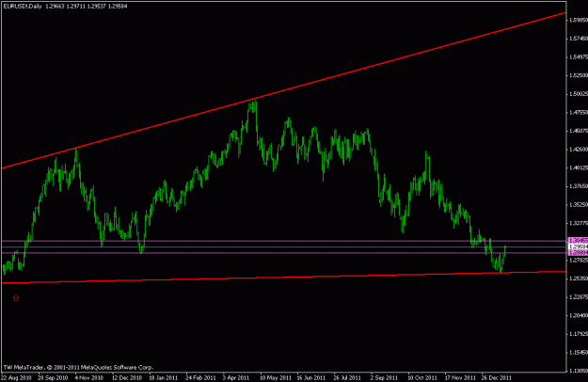
Task: Click the 1.35250 price axis value
Action: [579, 205]
